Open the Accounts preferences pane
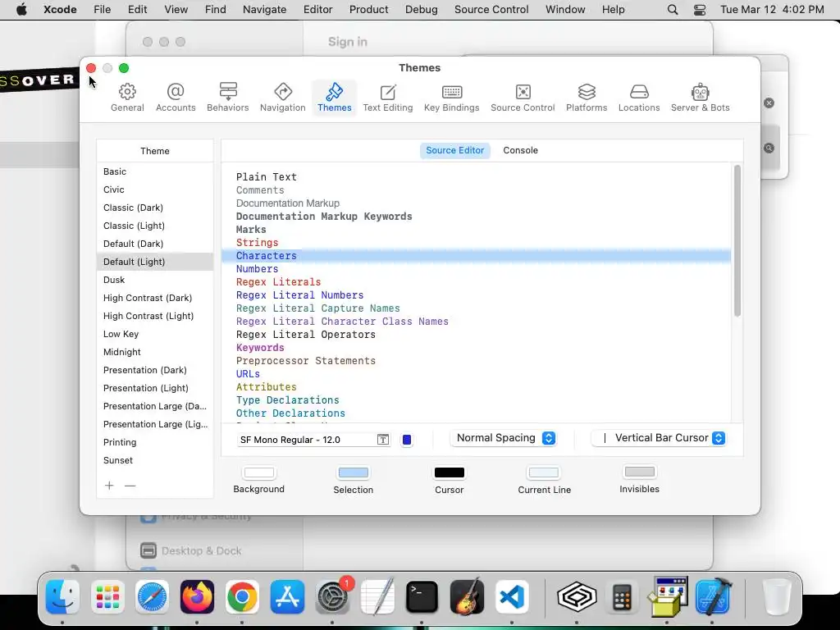Screen dimensions: 840x630 click(x=176, y=98)
